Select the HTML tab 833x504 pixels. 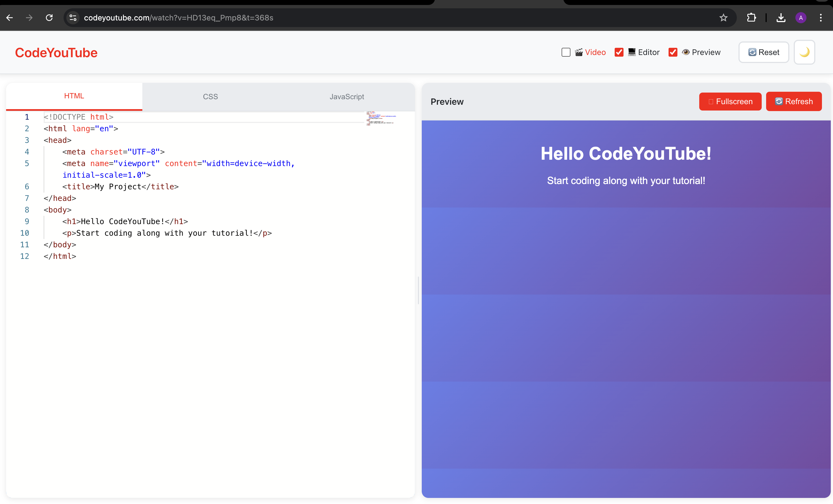[74, 96]
